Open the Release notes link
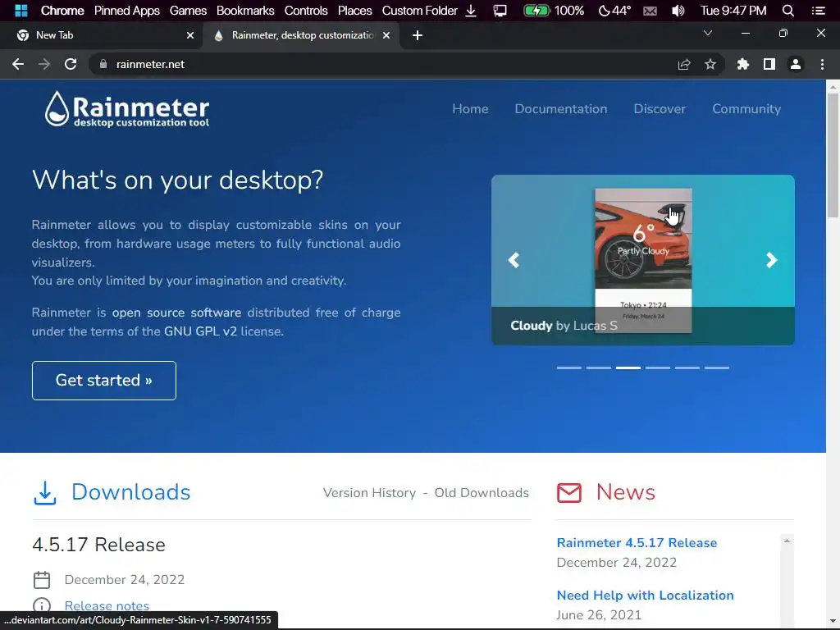Image resolution: width=840 pixels, height=630 pixels. [x=107, y=606]
